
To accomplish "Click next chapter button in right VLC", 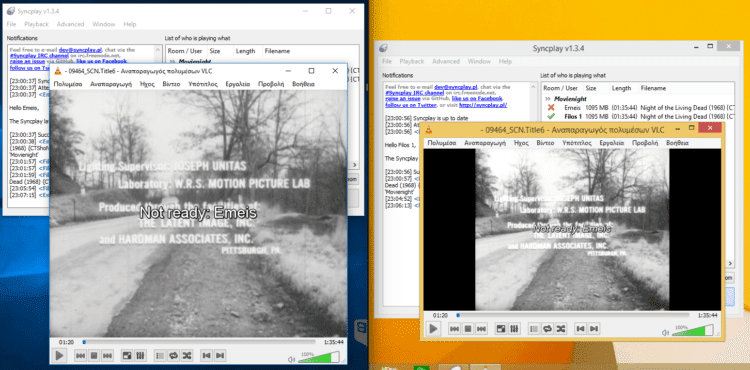I will pyautogui.click(x=482, y=328).
